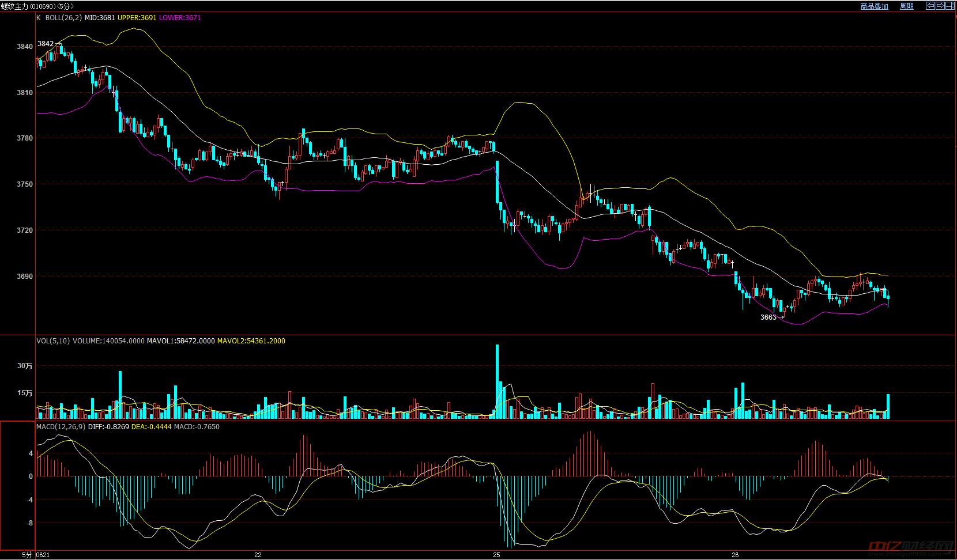
Task: Click the LOWER:3671 value
Action: click(x=180, y=18)
